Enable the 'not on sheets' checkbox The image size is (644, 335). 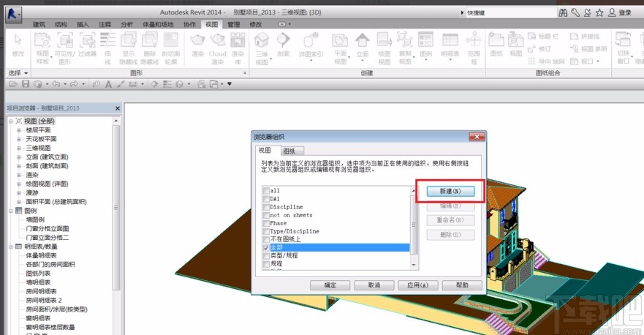pos(266,215)
